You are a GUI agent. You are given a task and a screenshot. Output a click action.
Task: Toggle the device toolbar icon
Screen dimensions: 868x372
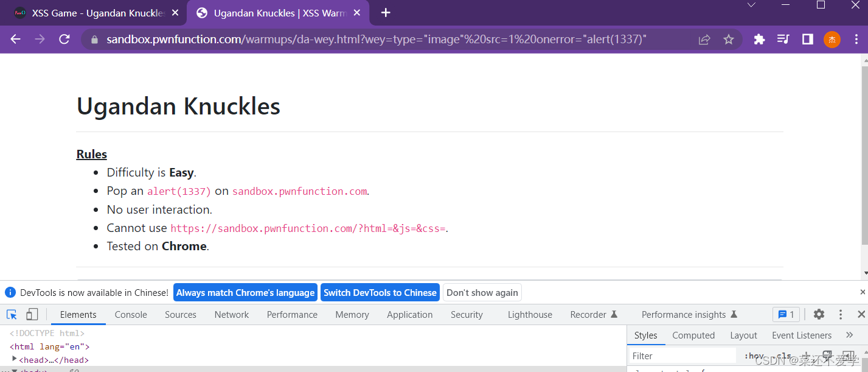[x=32, y=315]
